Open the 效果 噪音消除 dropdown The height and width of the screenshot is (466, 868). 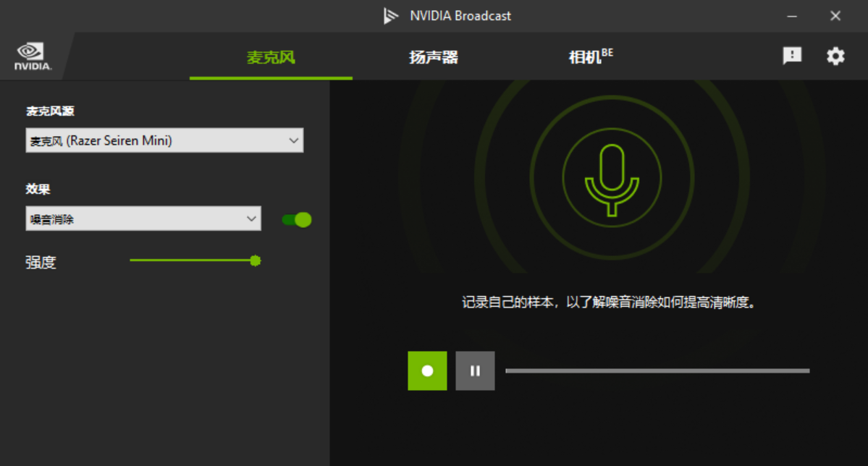[x=143, y=219]
